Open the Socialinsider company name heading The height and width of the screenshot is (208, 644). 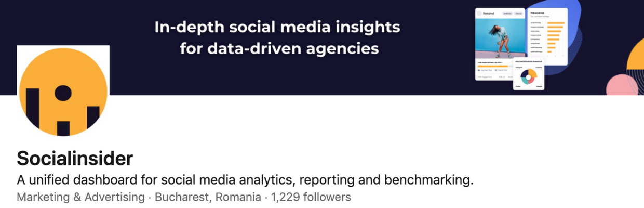pyautogui.click(x=75, y=158)
